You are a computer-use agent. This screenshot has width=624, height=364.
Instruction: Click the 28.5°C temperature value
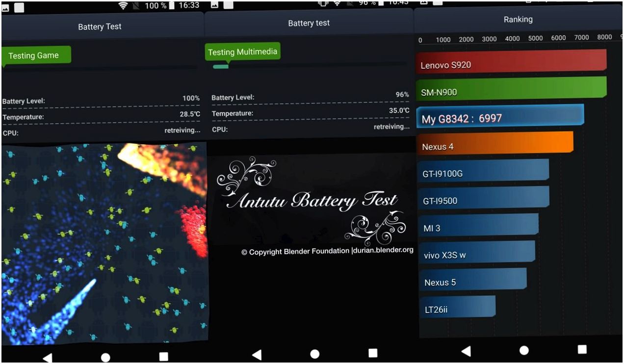click(x=190, y=114)
